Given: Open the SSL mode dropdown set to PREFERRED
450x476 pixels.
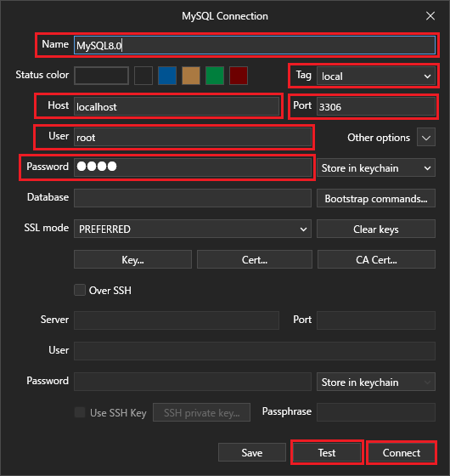Looking at the screenshot, I should 193,229.
